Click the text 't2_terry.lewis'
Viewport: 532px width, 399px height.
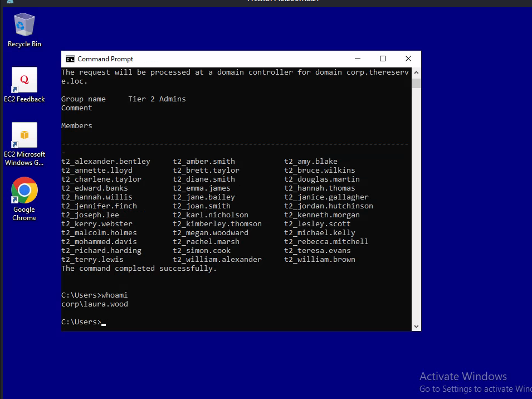92,260
